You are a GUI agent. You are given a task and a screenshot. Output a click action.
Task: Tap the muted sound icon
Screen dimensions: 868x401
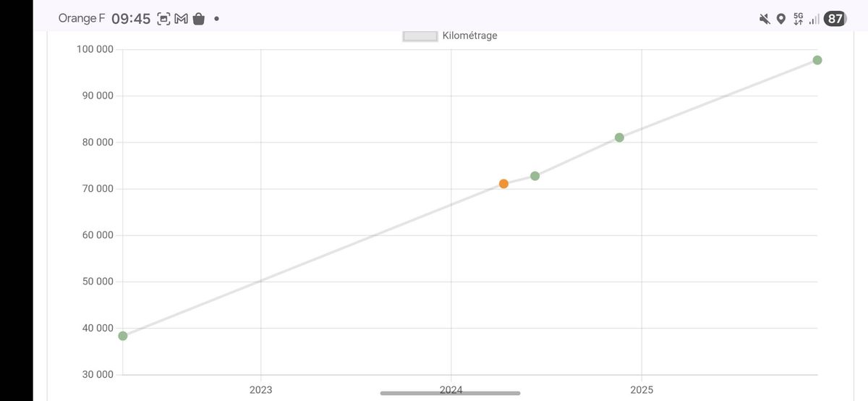765,19
